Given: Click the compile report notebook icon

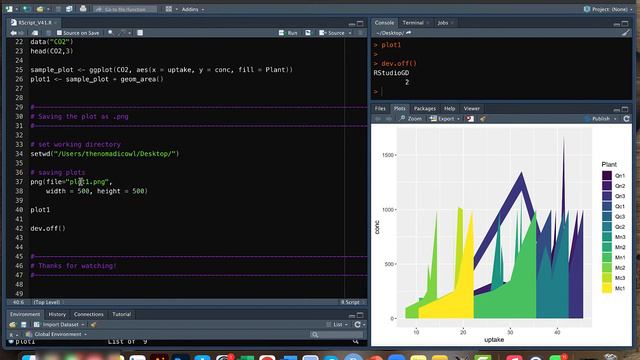Looking at the screenshot, I should tap(140, 33).
